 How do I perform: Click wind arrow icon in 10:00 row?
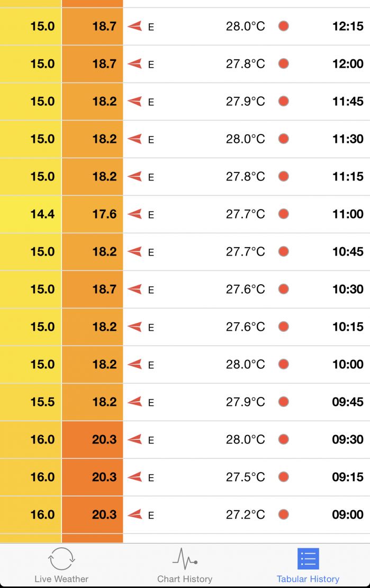[x=135, y=364]
